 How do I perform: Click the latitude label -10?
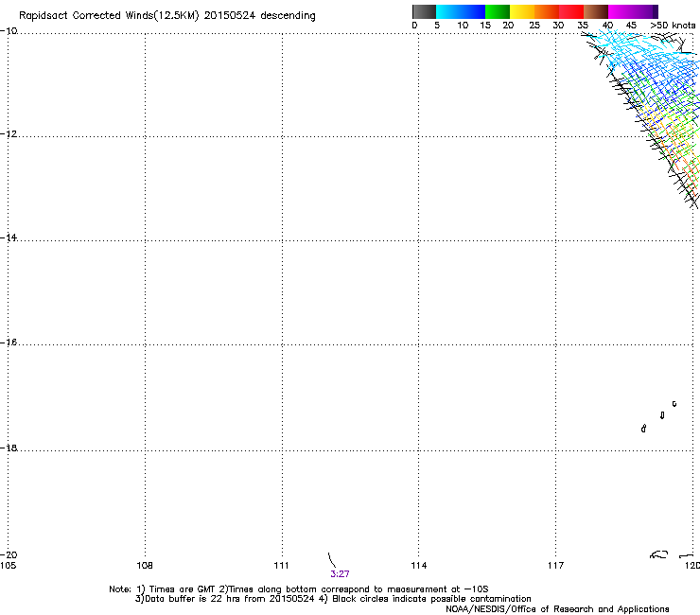coord(9,31)
